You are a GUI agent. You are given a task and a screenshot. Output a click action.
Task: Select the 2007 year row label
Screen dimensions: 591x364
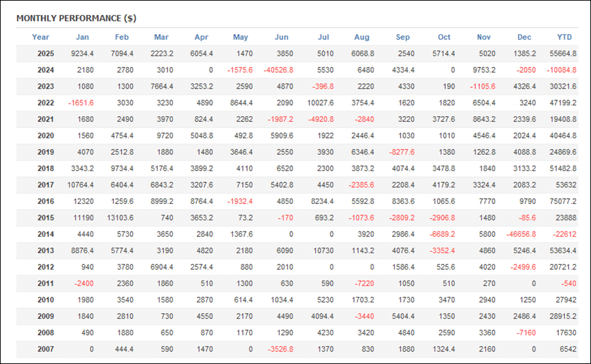[x=45, y=349]
